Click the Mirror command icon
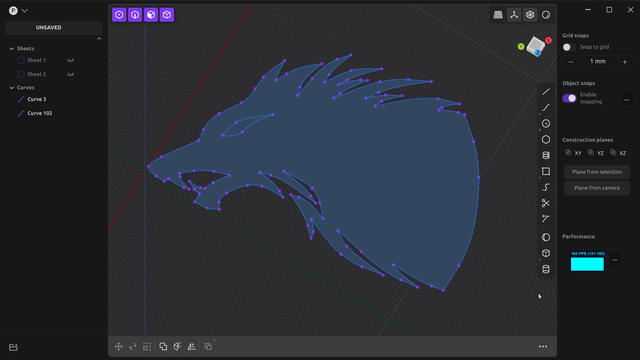The width and height of the screenshot is (640, 360). click(x=191, y=347)
